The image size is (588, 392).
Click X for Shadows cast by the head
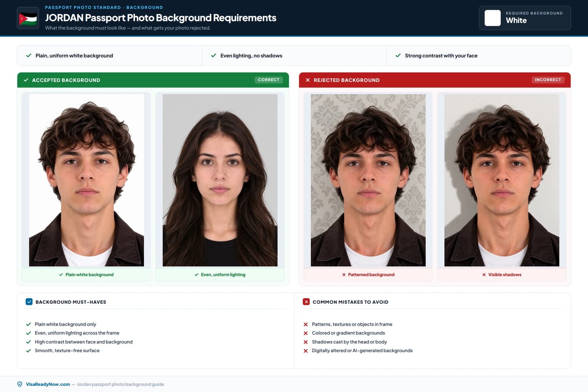pos(305,342)
